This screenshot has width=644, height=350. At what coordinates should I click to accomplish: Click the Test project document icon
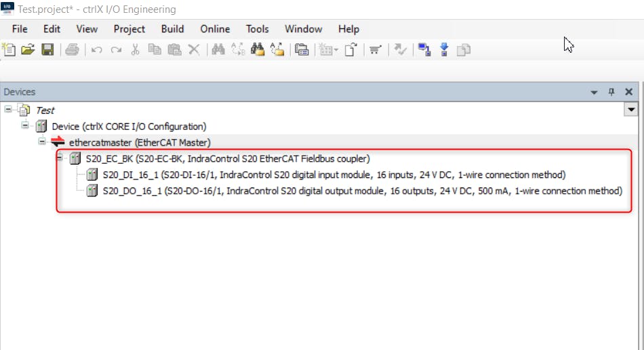coord(24,110)
